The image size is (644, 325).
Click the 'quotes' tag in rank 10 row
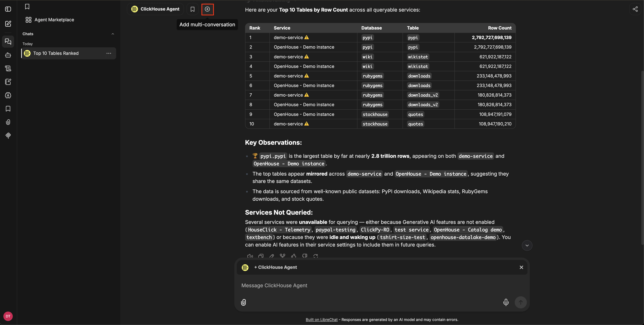click(416, 124)
